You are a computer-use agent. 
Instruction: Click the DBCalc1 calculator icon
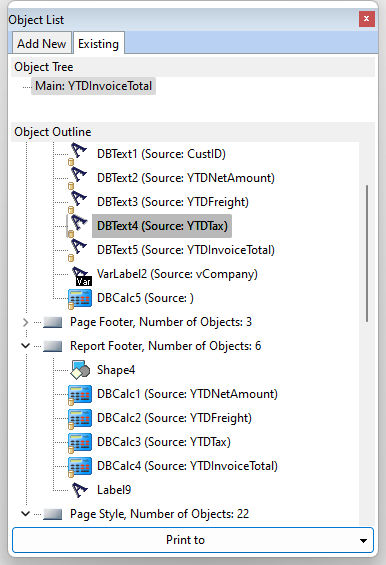click(80, 395)
